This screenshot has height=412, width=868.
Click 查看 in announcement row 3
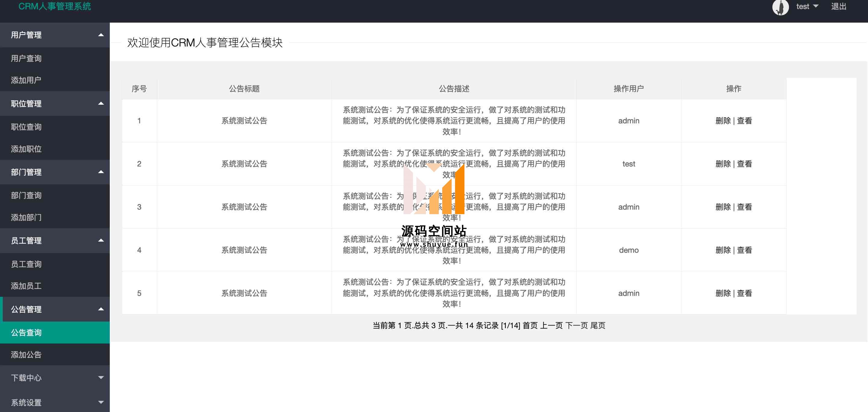coord(744,207)
